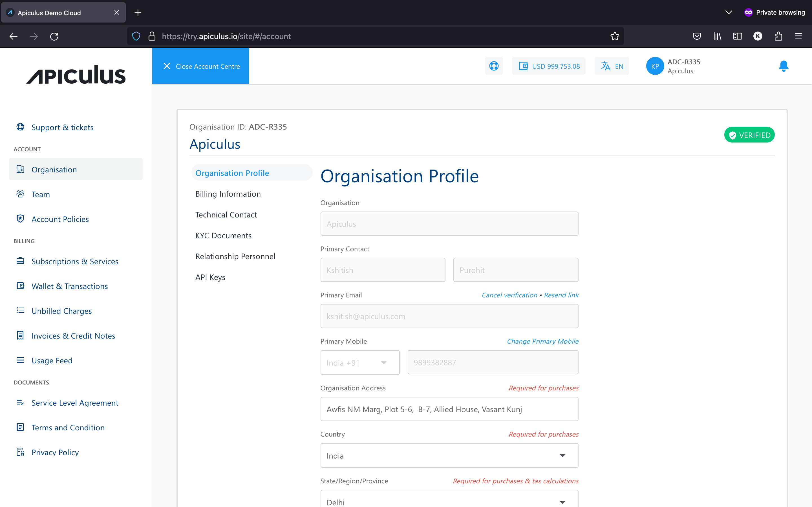
Task: Click Change Primary Mobile link
Action: pos(542,341)
